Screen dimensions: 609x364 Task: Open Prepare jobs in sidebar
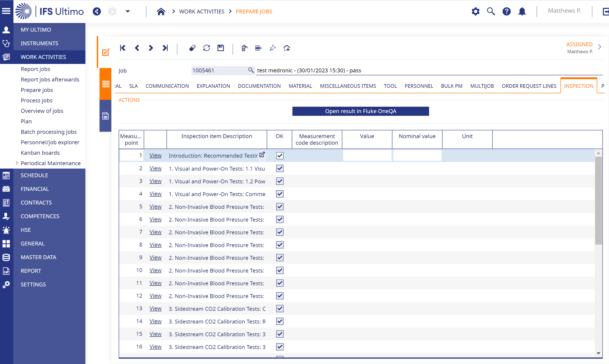pos(37,90)
